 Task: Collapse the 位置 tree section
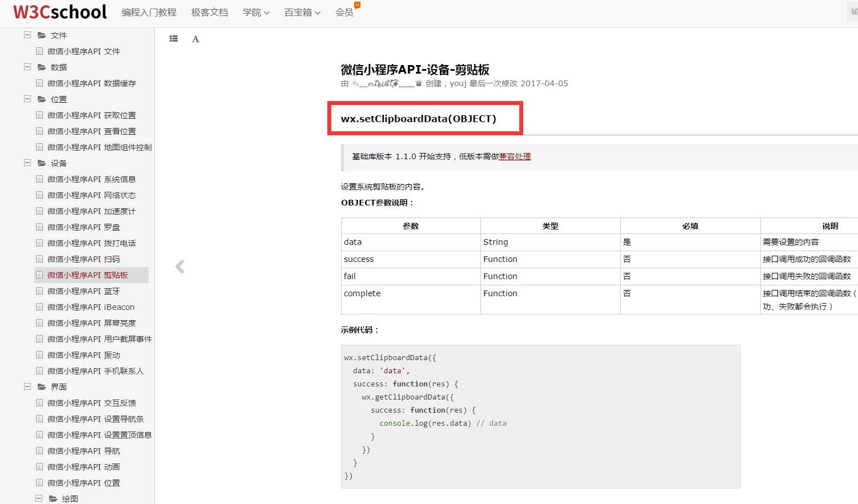tap(27, 99)
